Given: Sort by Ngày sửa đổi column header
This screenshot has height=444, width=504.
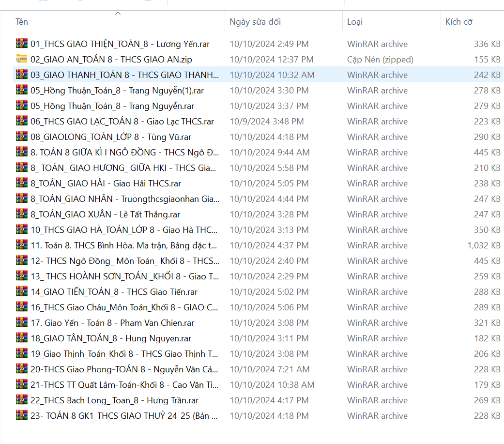Looking at the screenshot, I should pyautogui.click(x=255, y=22).
